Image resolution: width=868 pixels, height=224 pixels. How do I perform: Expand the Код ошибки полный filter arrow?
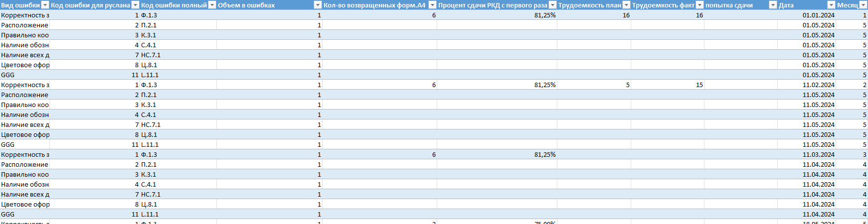[212, 5]
